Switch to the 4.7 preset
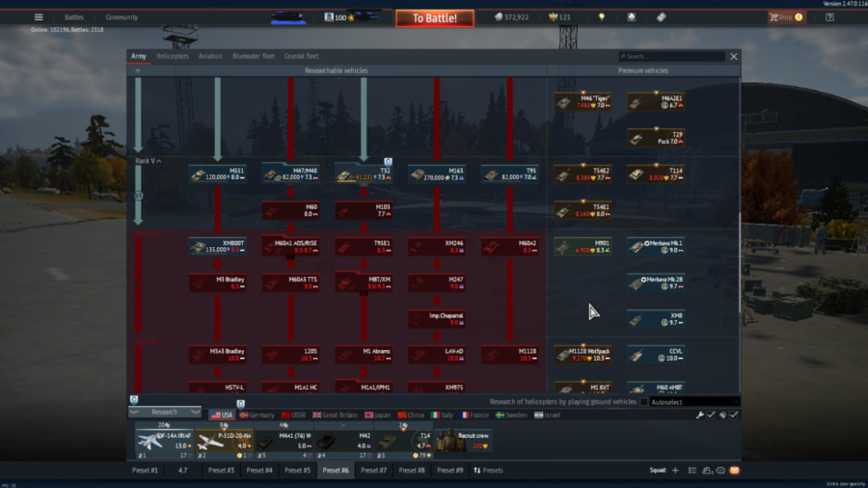The width and height of the screenshot is (868, 488). (182, 471)
